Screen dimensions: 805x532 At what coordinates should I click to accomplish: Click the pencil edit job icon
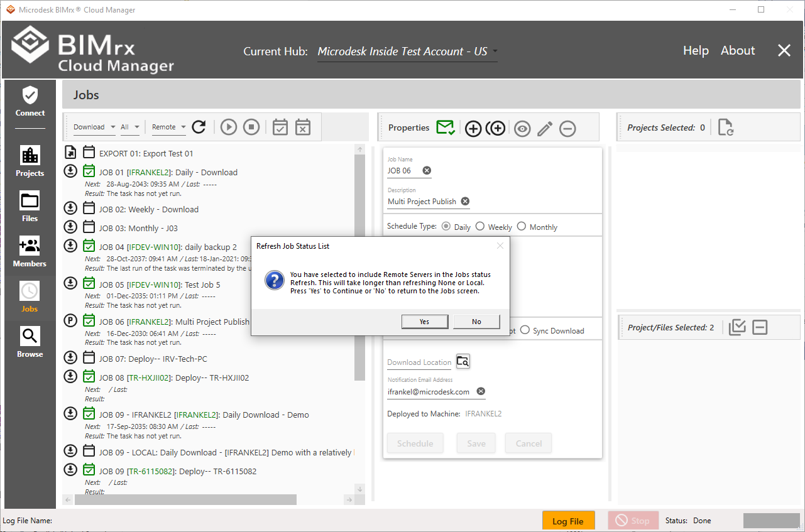pos(545,128)
